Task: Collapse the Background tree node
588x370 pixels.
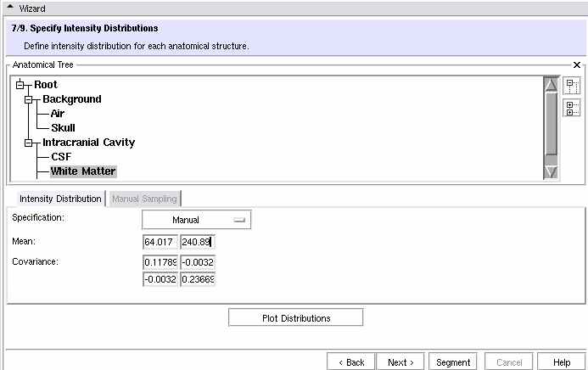Action: [x=29, y=99]
